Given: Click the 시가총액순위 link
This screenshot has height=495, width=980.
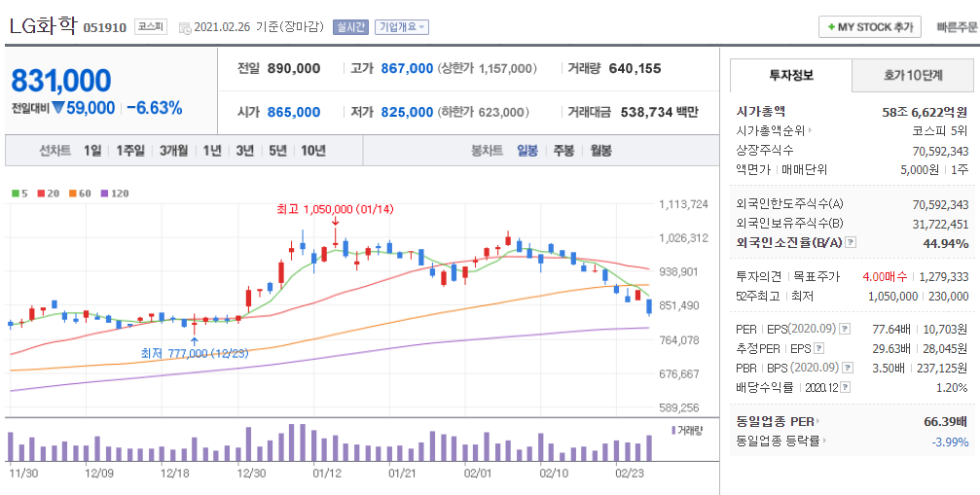Looking at the screenshot, I should click(772, 131).
